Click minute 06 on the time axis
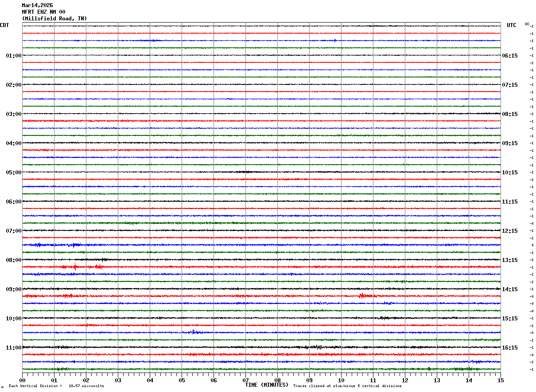Image resolution: width=536 pixels, height=392 pixels. click(214, 380)
